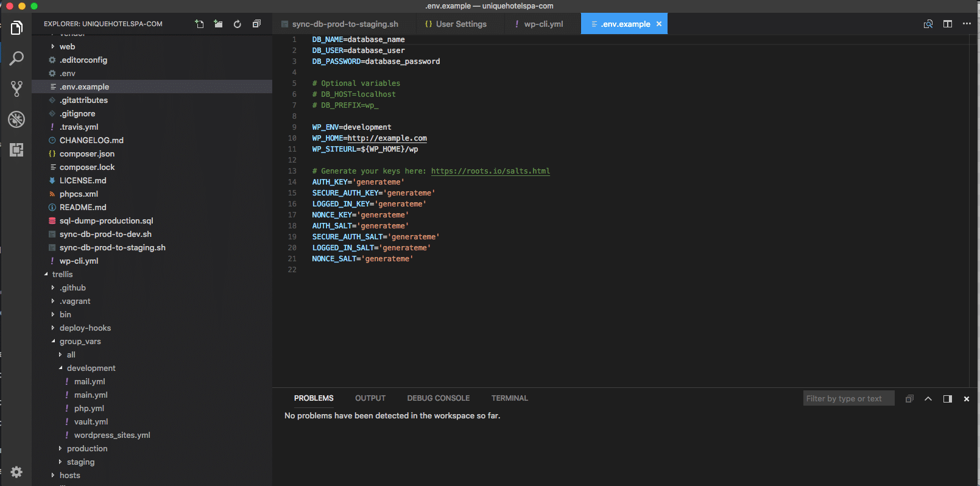Open composer.json
980x486 pixels.
[152, 153]
